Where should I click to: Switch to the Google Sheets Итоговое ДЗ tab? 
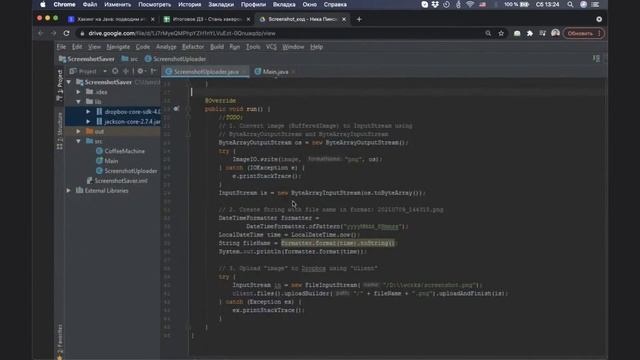[x=207, y=19]
